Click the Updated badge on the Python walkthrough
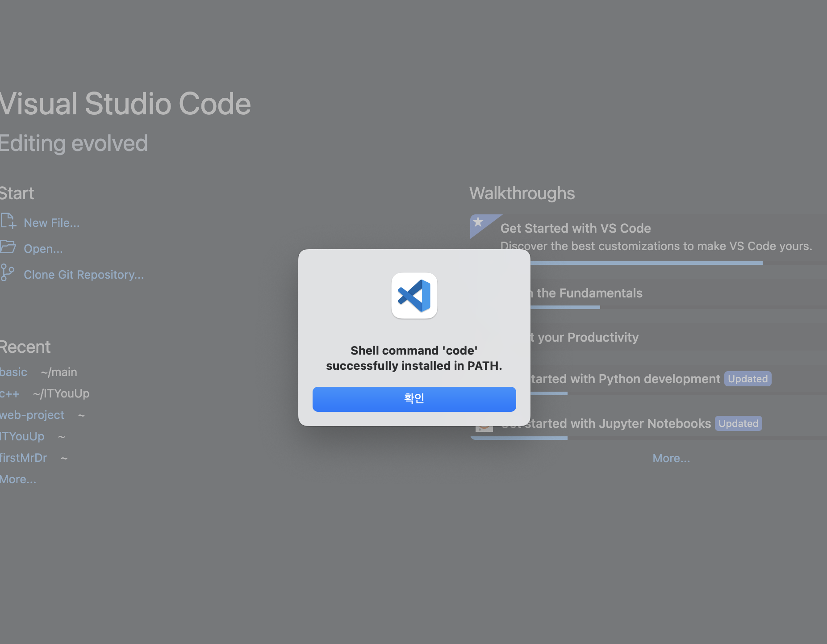 748,379
